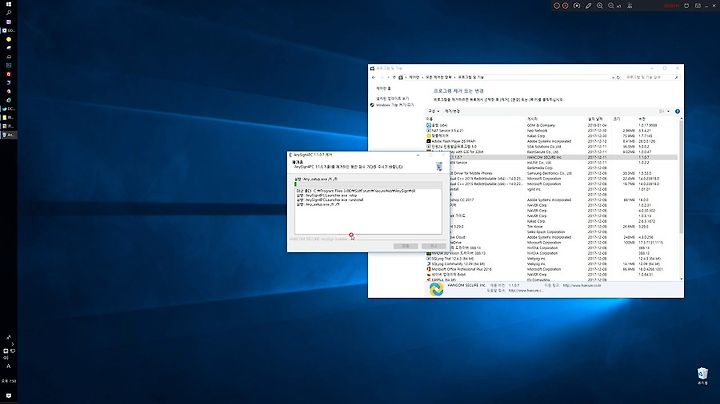720x404 pixels.
Task: Click HANCOM SECURE Inc publisher cell
Action: (x=544, y=157)
